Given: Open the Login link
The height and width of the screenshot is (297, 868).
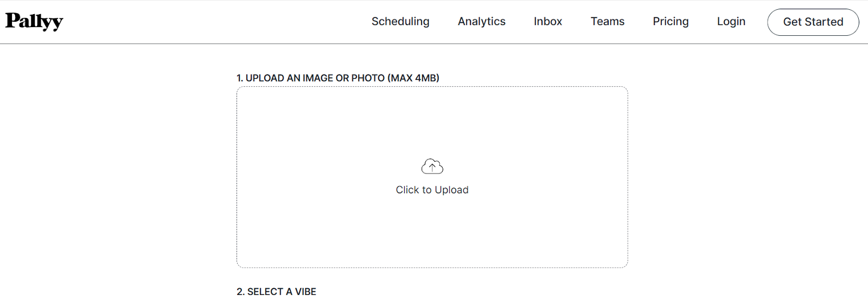Looking at the screenshot, I should click(731, 21).
